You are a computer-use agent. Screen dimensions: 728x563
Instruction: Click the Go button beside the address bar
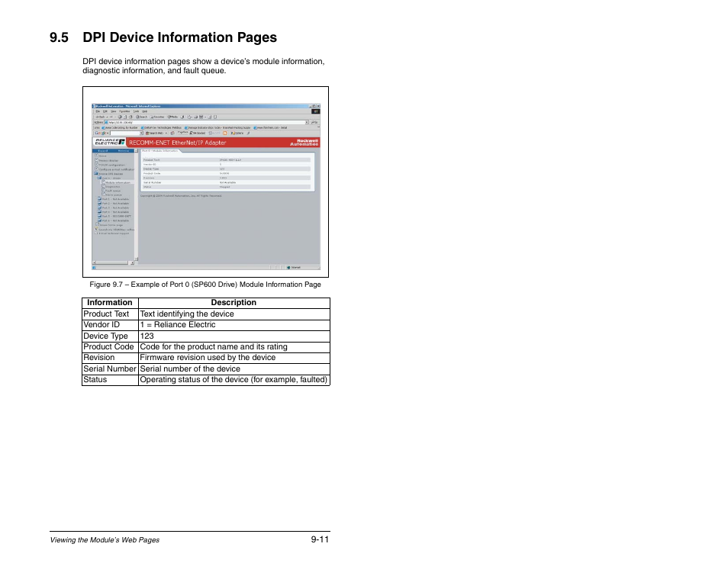pos(314,122)
